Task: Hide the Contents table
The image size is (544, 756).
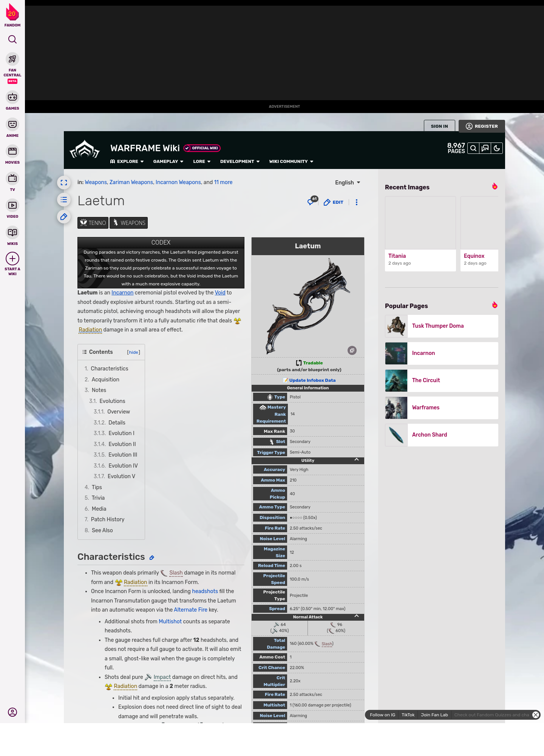Action: (134, 352)
